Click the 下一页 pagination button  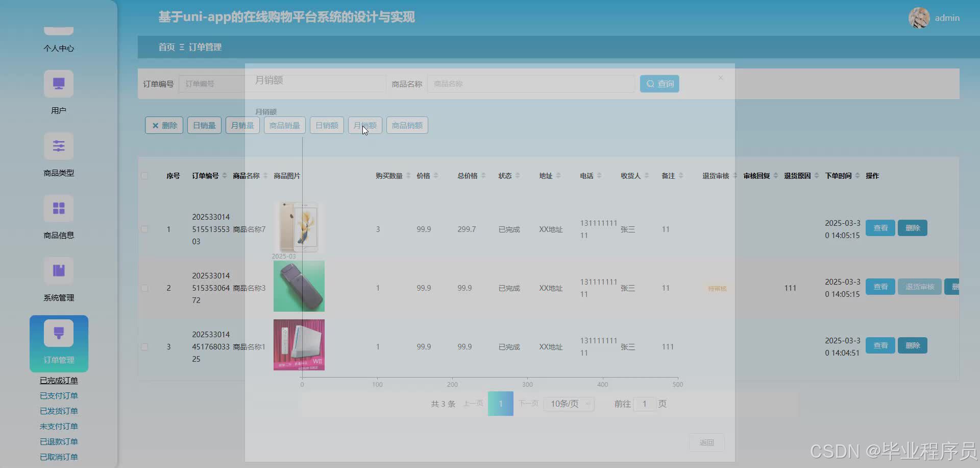528,404
